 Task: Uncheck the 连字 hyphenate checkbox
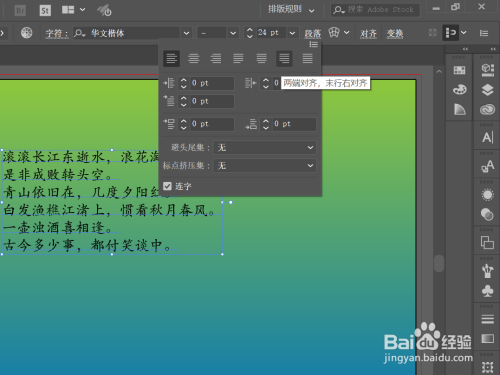point(167,186)
